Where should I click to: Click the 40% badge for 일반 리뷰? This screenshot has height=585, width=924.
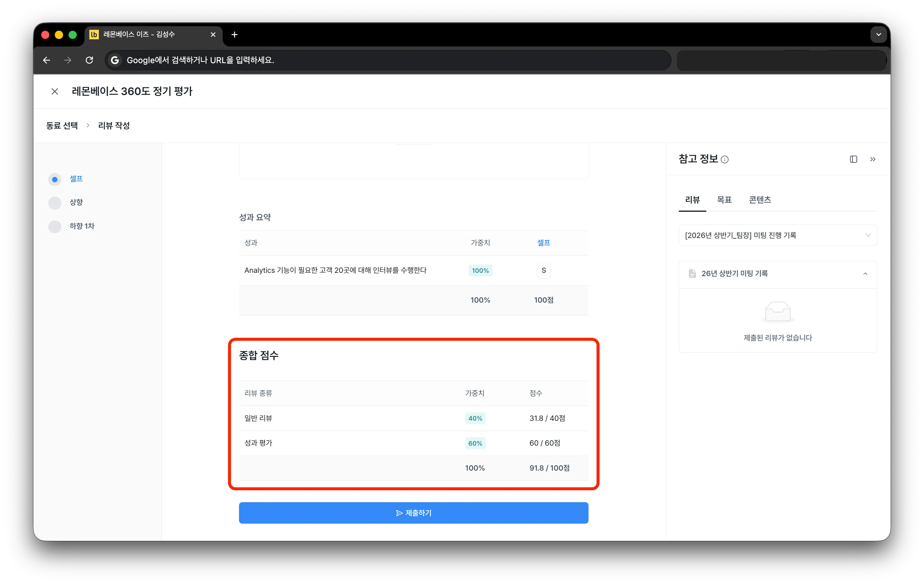coord(475,418)
